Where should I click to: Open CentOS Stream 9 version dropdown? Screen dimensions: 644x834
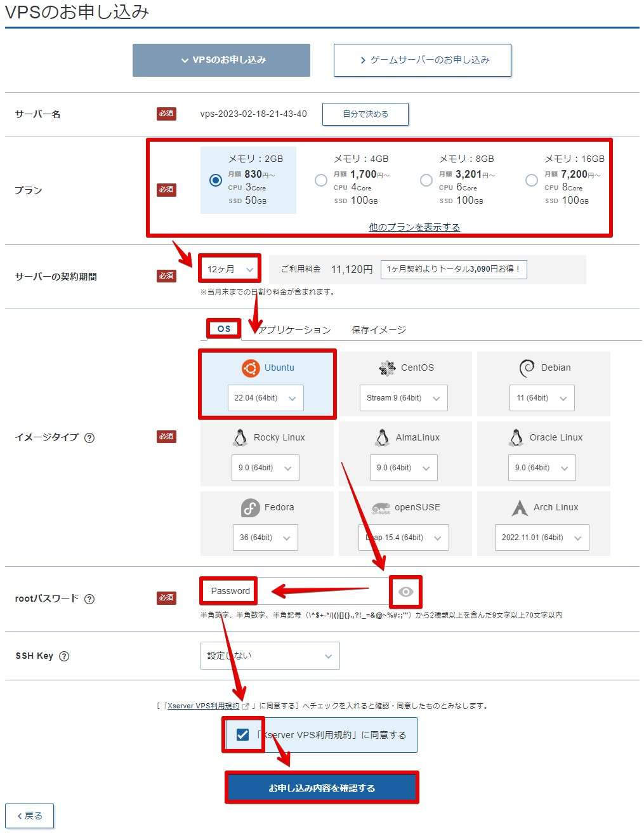pyautogui.click(x=404, y=399)
